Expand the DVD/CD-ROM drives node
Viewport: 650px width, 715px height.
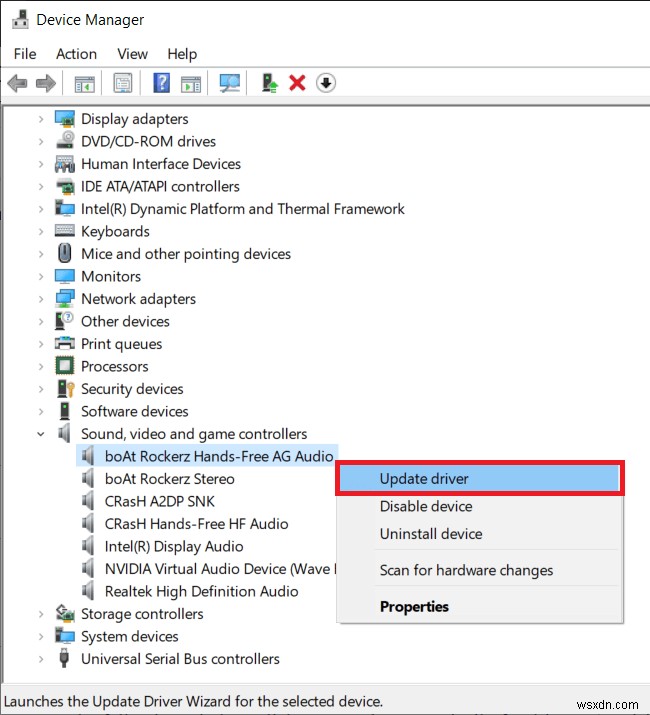click(41, 142)
